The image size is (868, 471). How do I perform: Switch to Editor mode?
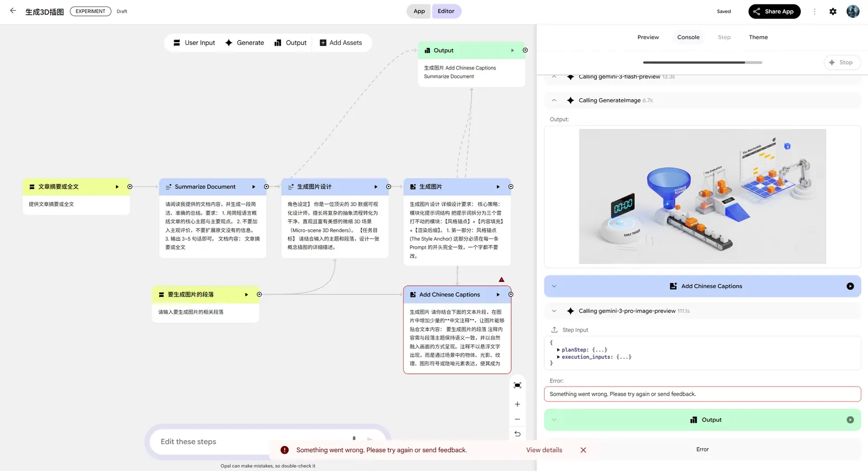446,11
